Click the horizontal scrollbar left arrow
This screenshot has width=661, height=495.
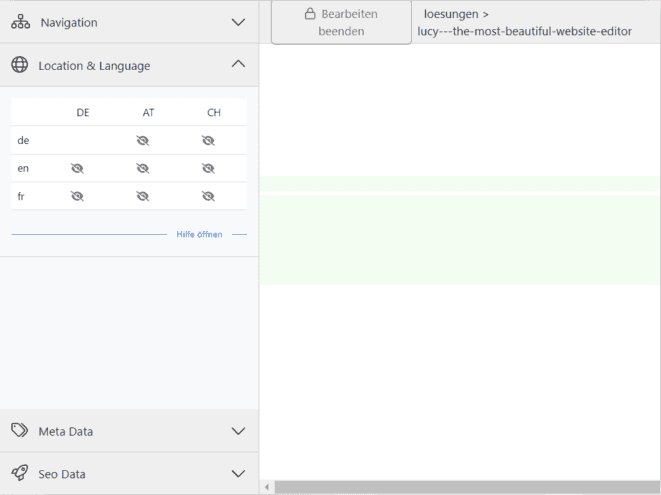[x=267, y=487]
